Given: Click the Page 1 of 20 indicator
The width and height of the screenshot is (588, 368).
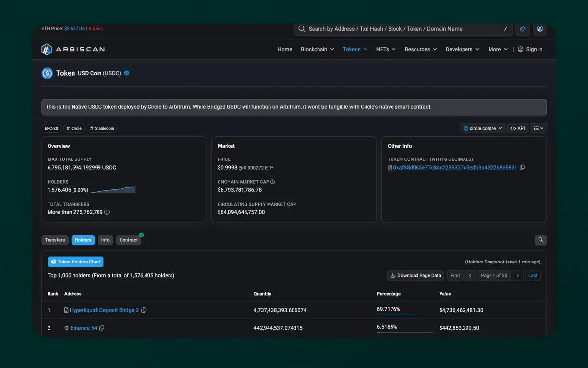Looking at the screenshot, I should [494, 275].
